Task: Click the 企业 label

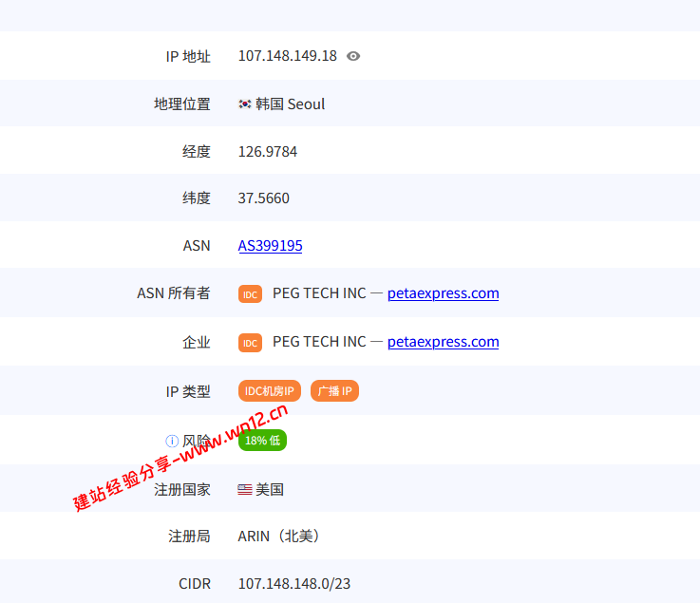Action: 197,343
